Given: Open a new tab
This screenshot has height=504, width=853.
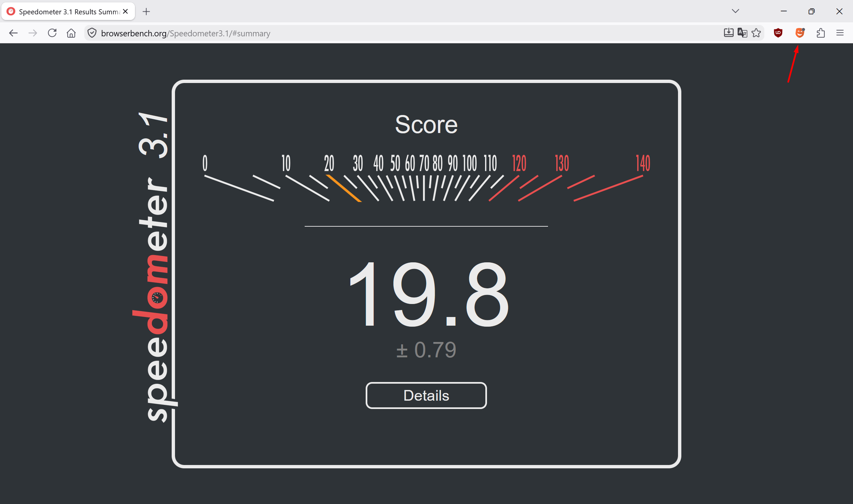Looking at the screenshot, I should tap(146, 12).
